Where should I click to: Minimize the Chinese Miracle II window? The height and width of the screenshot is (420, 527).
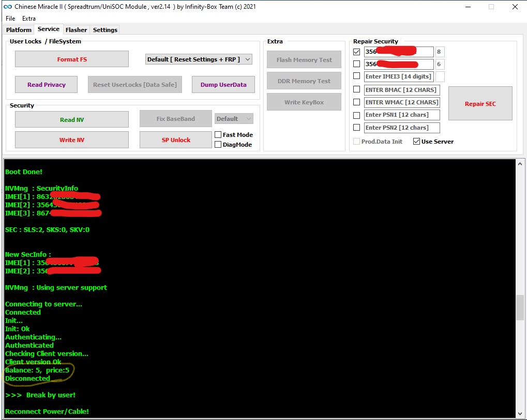[468, 7]
